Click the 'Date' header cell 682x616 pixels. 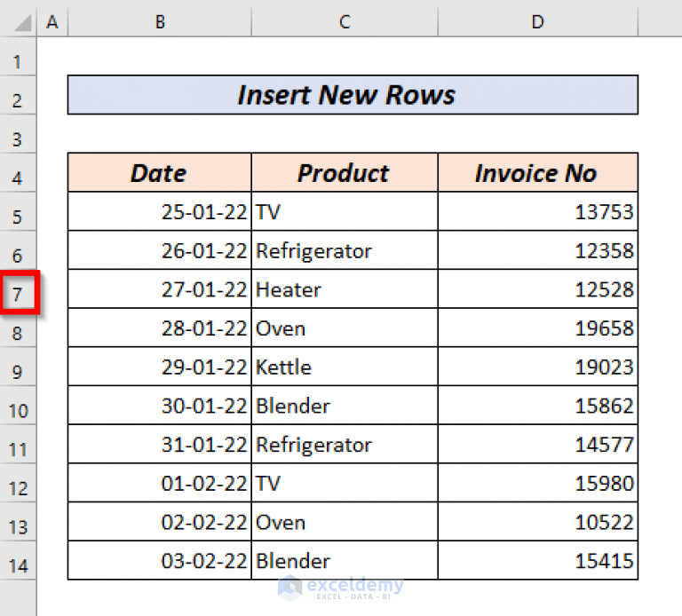[x=160, y=172]
